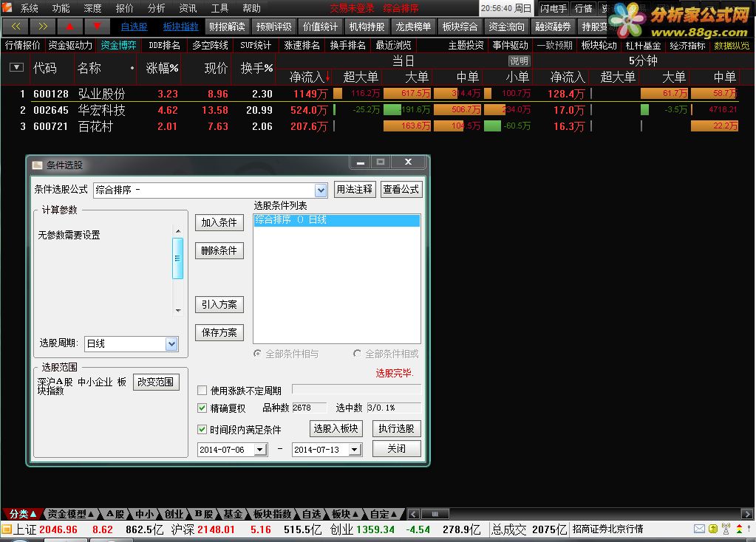This screenshot has height=542, width=756.
Task: Maximize the 条件选股 dialog
Action: pos(381,162)
